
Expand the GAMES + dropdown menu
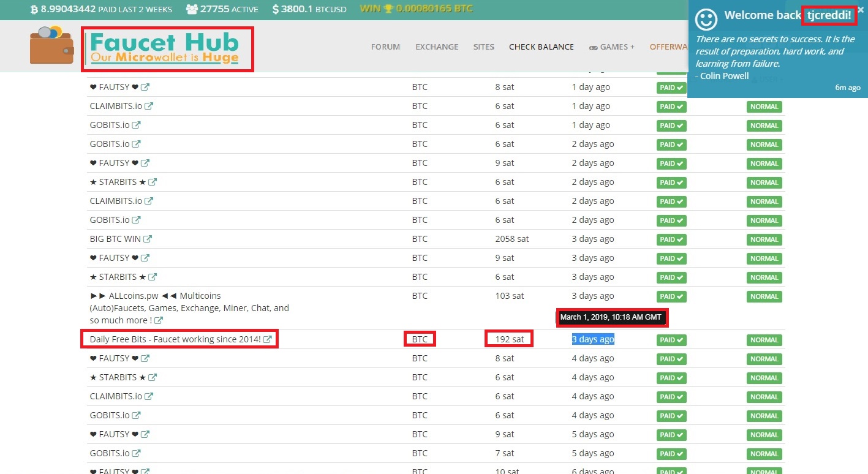point(612,47)
